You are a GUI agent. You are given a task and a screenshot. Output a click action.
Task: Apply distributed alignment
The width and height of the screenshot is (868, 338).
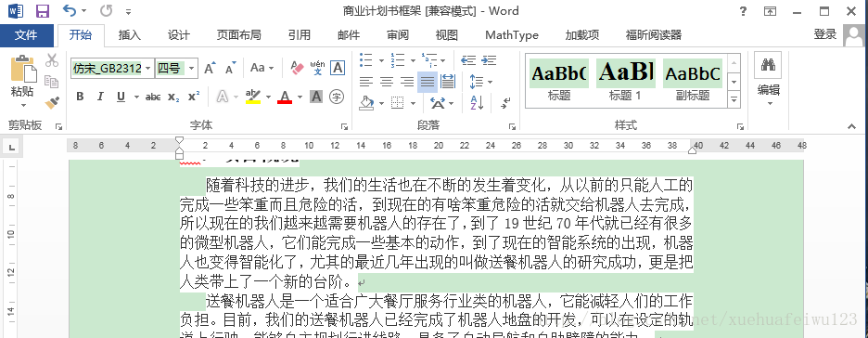[x=448, y=82]
